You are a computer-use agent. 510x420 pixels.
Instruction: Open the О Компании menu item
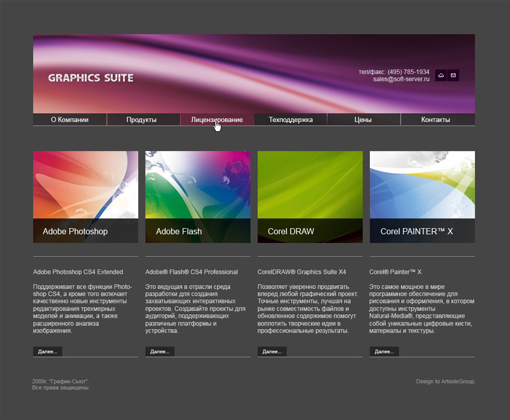click(x=70, y=119)
